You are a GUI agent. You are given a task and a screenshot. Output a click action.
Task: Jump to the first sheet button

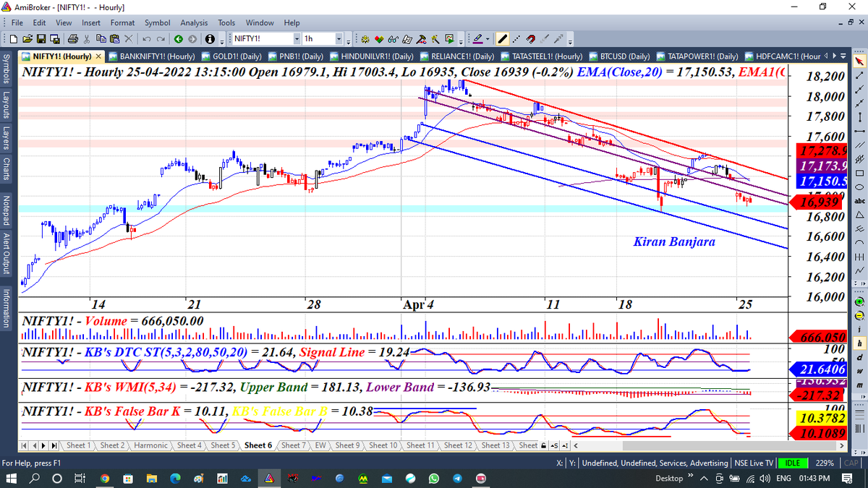tap(25, 445)
